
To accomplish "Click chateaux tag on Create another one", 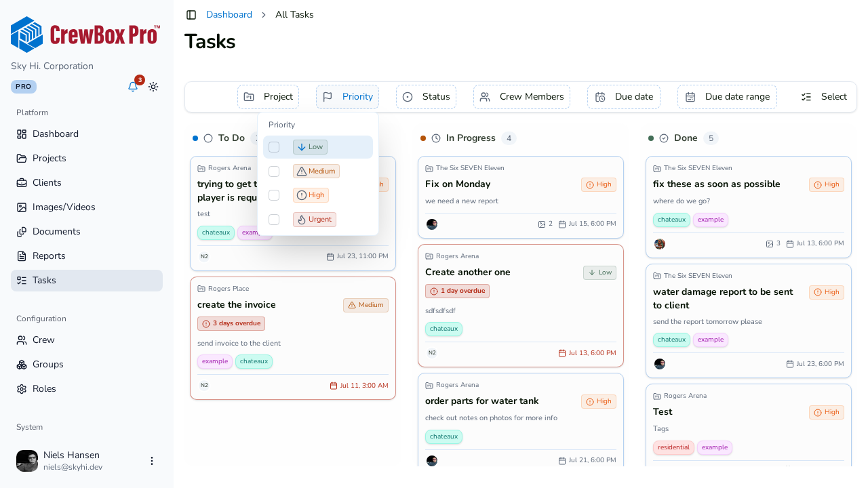I will pos(443,329).
